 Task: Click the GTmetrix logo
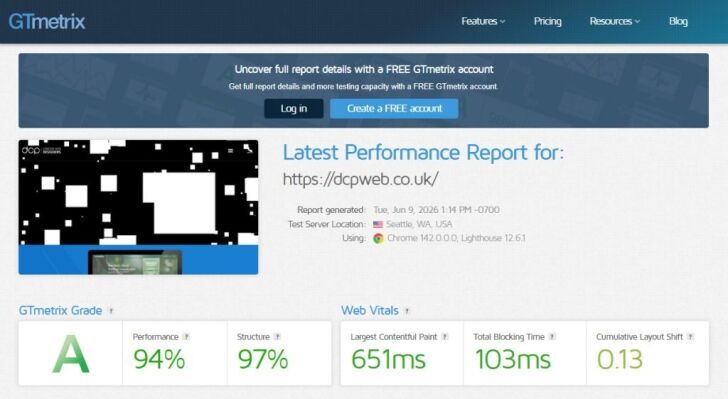click(47, 21)
